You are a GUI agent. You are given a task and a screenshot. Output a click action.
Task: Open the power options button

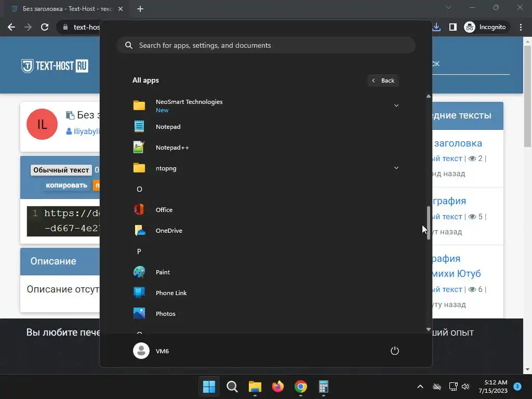[x=395, y=351]
